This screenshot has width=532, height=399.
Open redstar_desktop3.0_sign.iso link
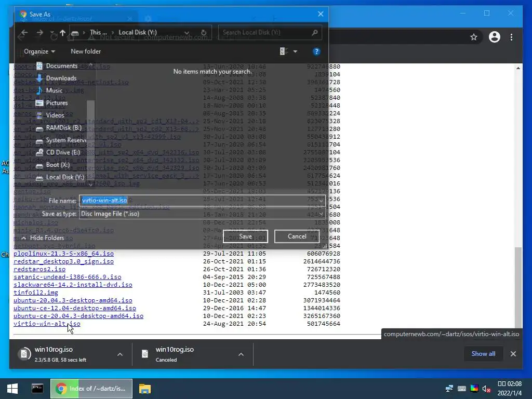pyautogui.click(x=63, y=261)
